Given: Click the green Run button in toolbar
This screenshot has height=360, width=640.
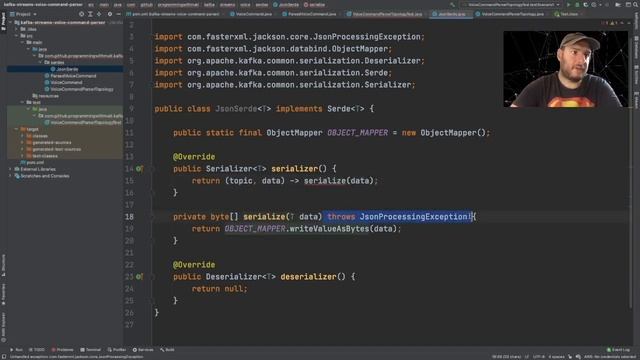Looking at the screenshot, I should [x=568, y=4].
